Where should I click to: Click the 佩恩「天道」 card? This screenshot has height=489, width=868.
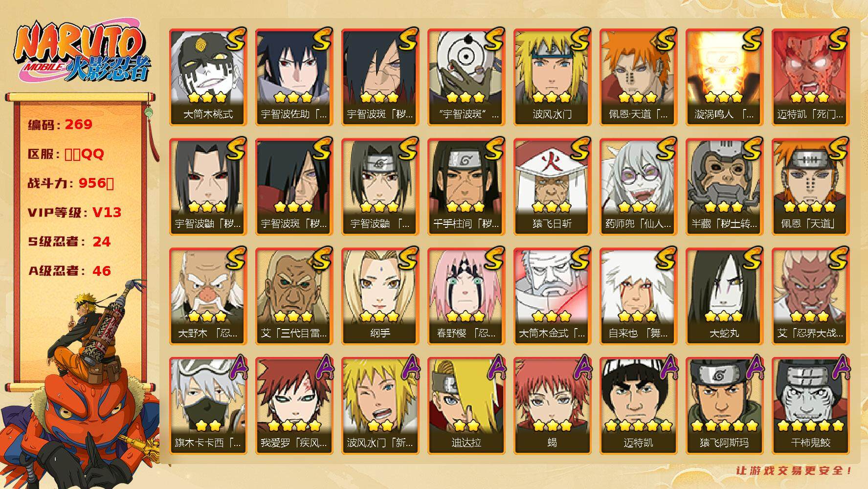811,187
